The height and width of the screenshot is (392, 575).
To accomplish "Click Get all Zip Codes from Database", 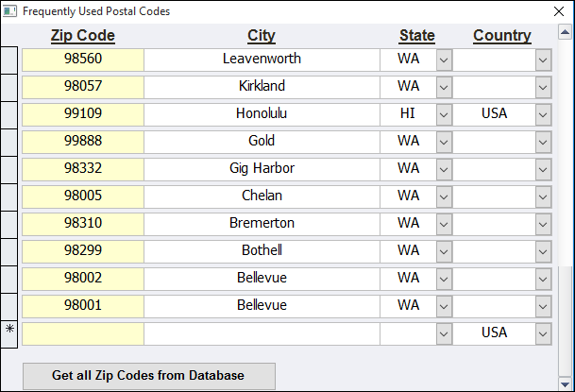I will pos(148,376).
